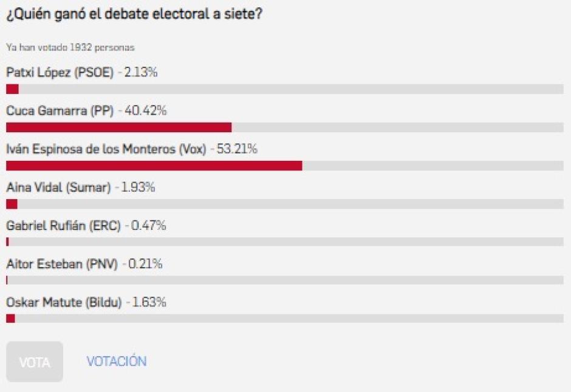Select Patxi López (PSOE) option
This screenshot has height=392, width=571.
[x=60, y=72]
